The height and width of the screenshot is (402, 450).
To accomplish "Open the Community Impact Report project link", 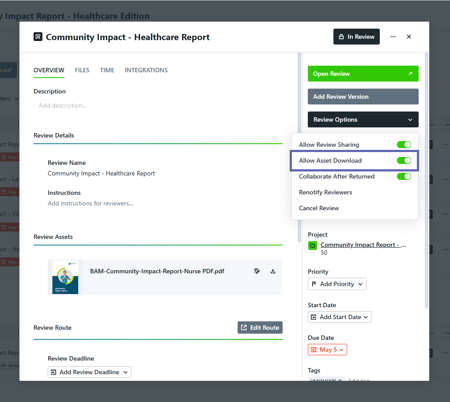I will click(x=363, y=245).
